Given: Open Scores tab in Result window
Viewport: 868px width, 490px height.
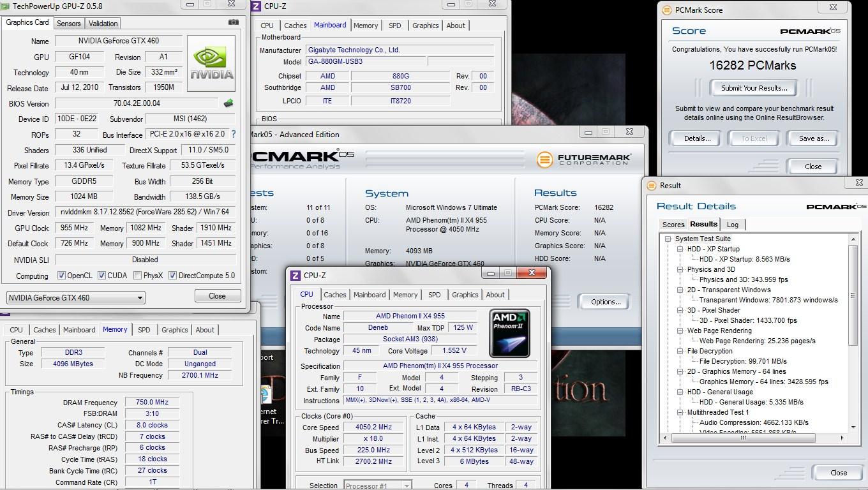Looking at the screenshot, I should click(x=673, y=225).
